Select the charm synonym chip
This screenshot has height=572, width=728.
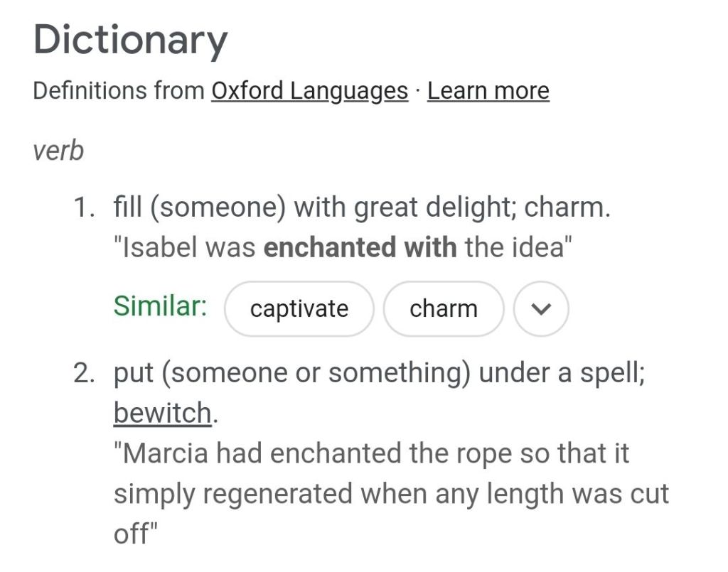click(x=444, y=309)
